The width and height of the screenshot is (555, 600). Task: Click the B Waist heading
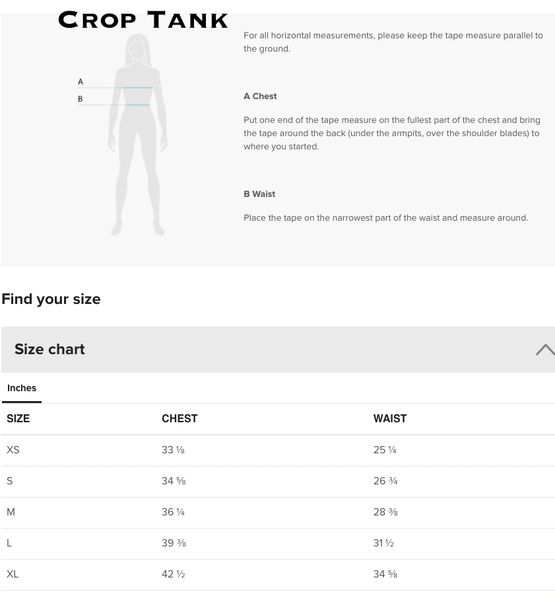tap(259, 194)
